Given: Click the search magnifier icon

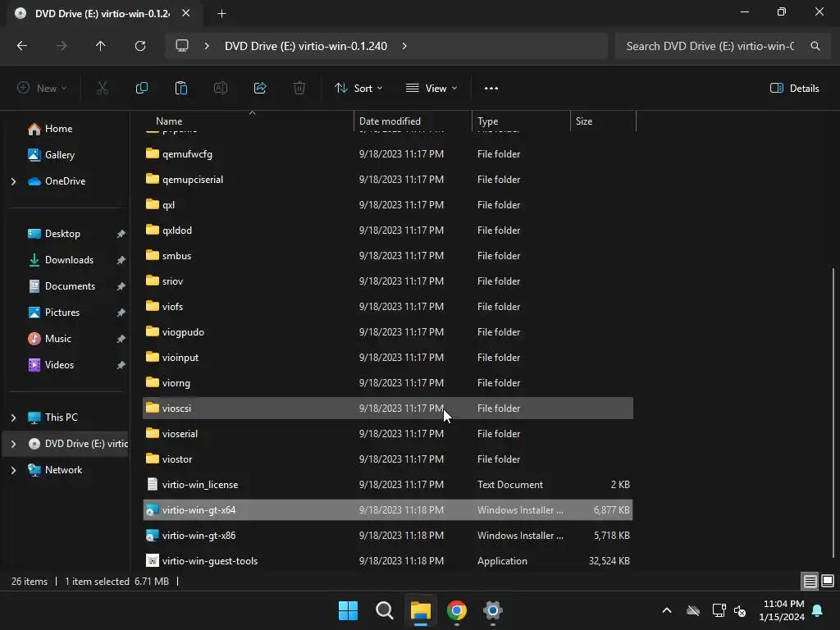Looking at the screenshot, I should point(815,46).
